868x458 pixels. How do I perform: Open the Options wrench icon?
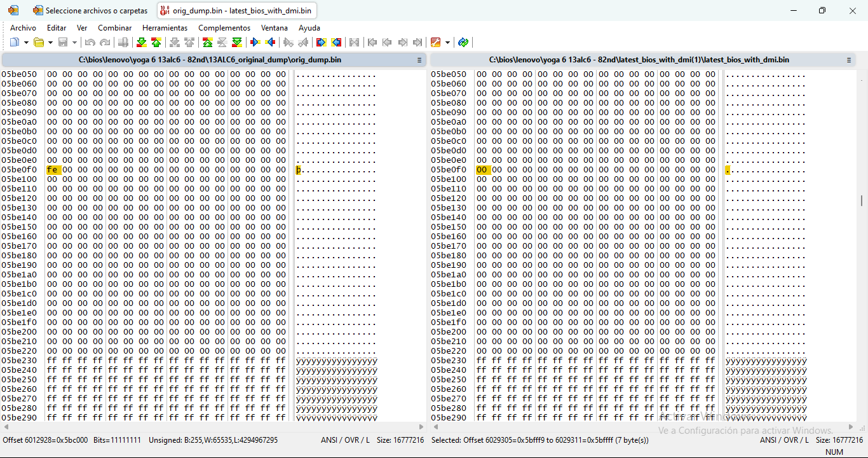pyautogui.click(x=435, y=43)
